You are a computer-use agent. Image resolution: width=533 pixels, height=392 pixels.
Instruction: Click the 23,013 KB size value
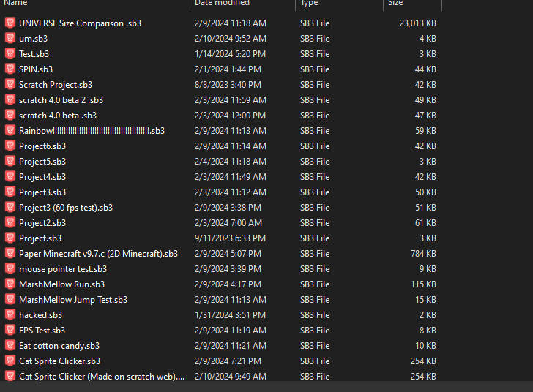[x=418, y=23]
